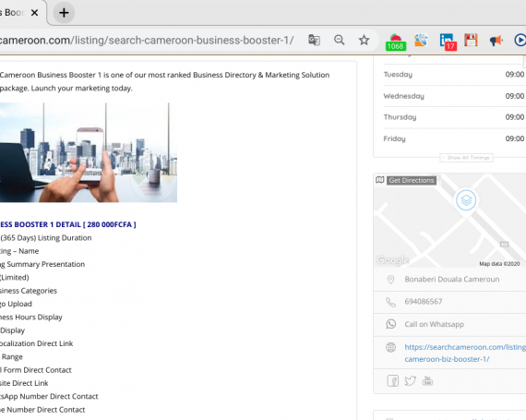The image size is (526, 420).
Task: Open the Facebook social icon
Action: (x=393, y=381)
